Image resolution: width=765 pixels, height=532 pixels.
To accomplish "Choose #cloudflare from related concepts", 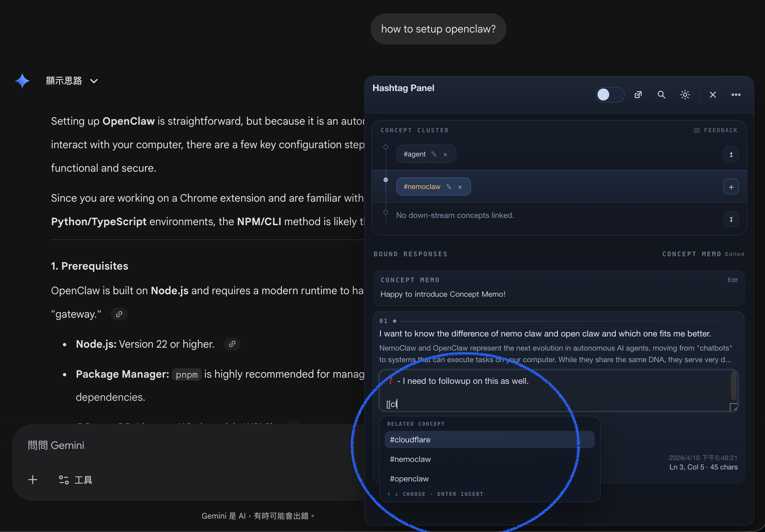I will pos(490,439).
